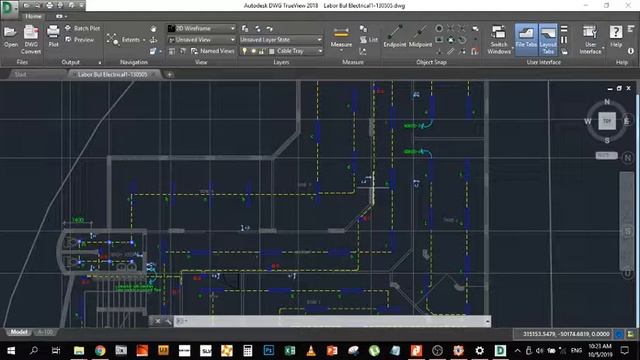640x360 pixels.
Task: Open Photoshop from the taskbar
Action: [x=269, y=350]
